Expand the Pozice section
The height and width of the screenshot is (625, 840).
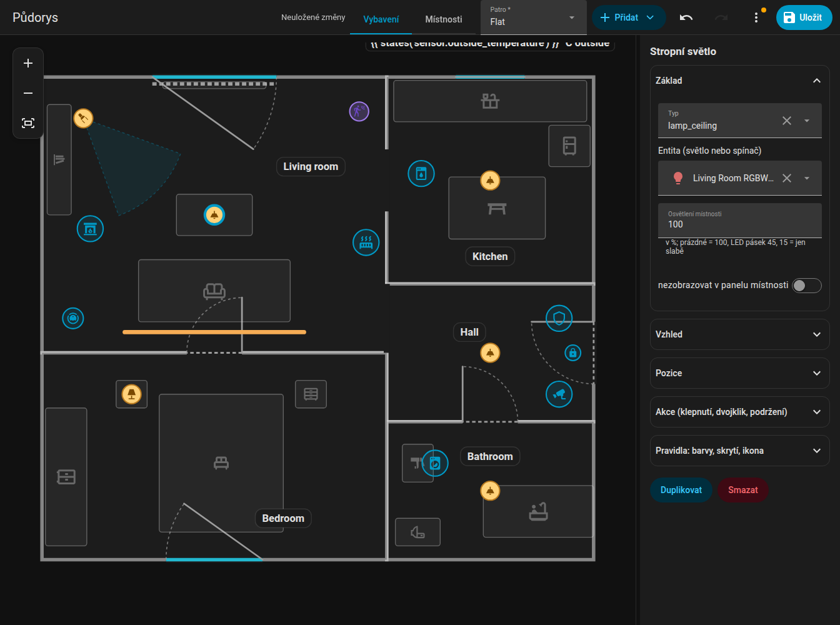[740, 373]
